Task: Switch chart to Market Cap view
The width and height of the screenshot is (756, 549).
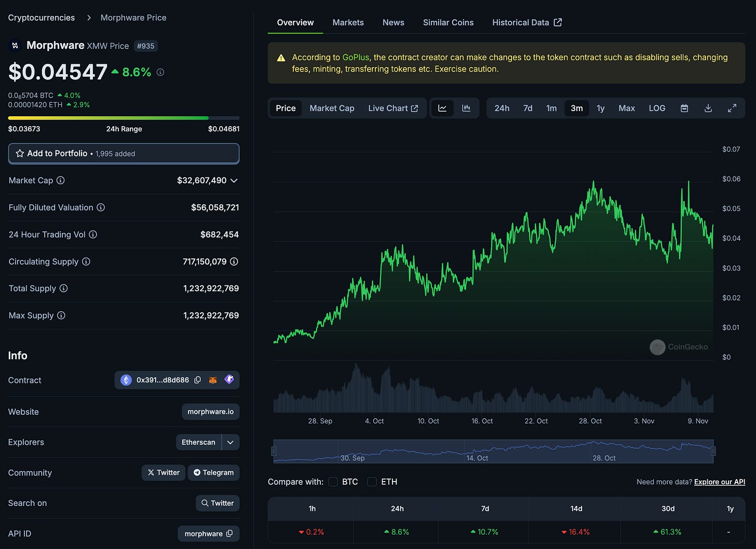Action: click(x=332, y=108)
